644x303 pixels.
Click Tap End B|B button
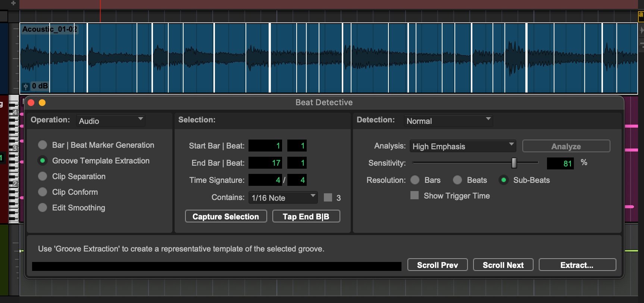click(306, 216)
